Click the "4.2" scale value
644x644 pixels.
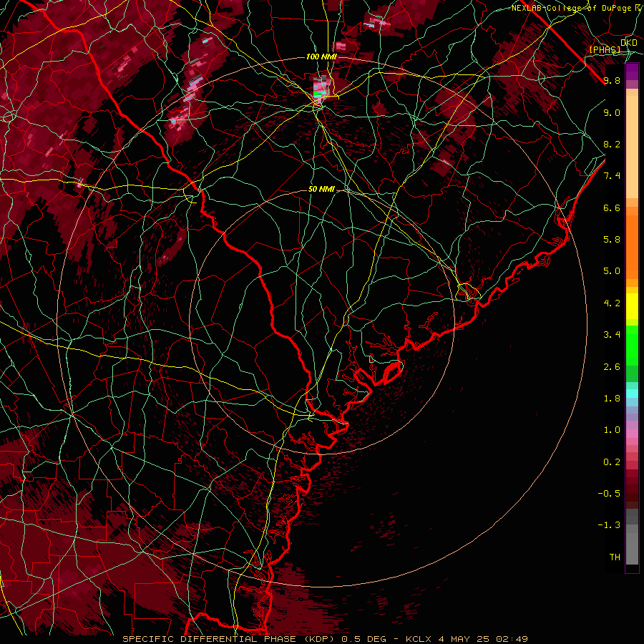(x=612, y=303)
